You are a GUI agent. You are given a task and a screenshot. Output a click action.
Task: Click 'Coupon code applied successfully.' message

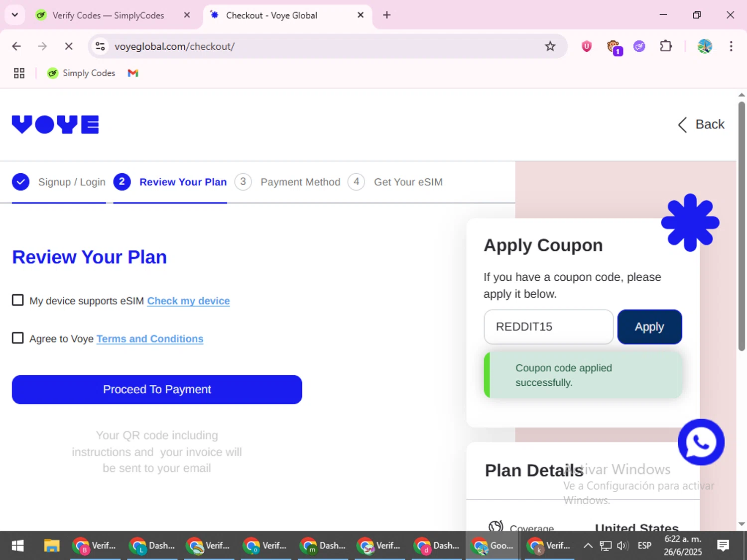point(583,375)
